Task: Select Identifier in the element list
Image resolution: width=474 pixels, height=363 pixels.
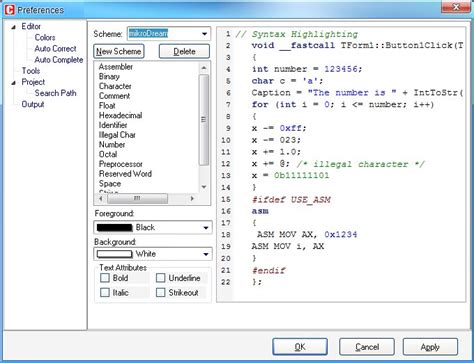Action: [x=113, y=125]
